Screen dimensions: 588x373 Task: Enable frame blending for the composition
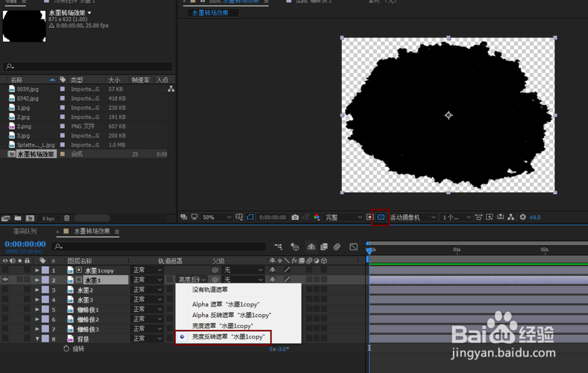pyautogui.click(x=324, y=247)
